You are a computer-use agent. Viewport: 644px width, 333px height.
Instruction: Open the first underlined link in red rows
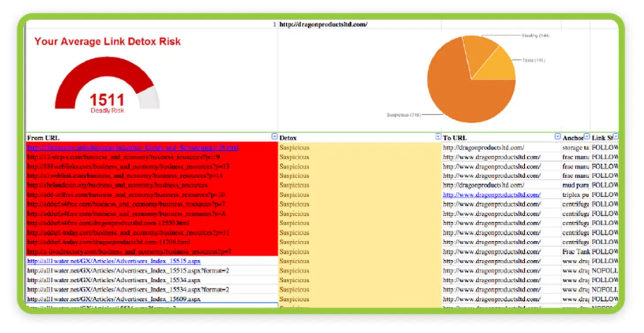(133, 148)
